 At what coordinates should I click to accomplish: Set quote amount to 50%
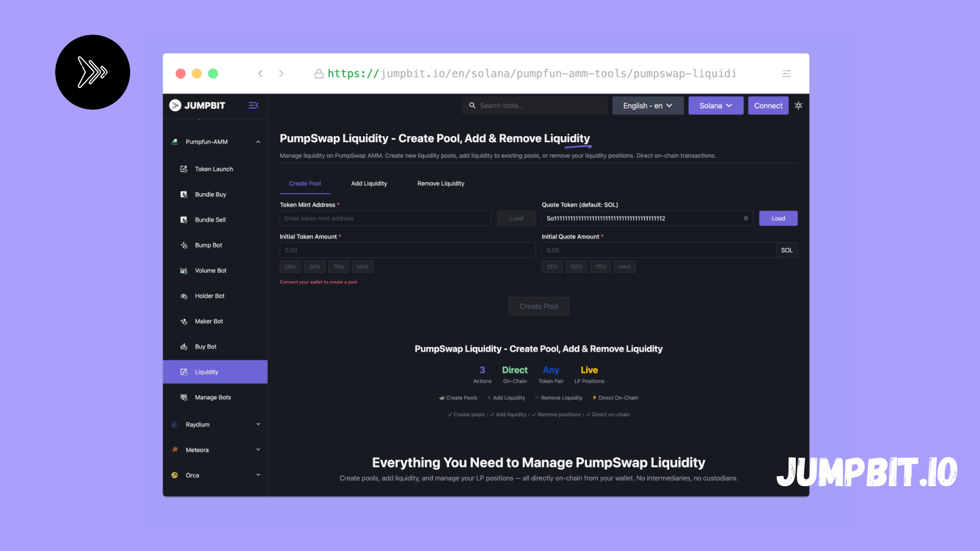coord(576,267)
